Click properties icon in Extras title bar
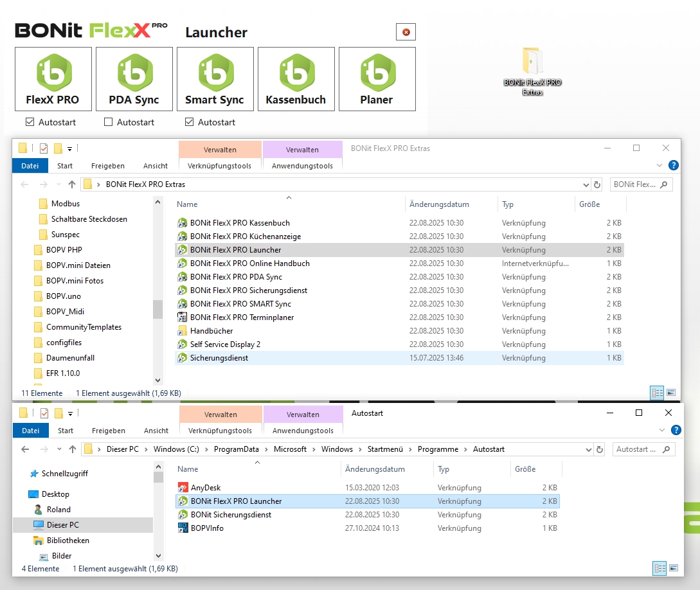 (x=43, y=148)
